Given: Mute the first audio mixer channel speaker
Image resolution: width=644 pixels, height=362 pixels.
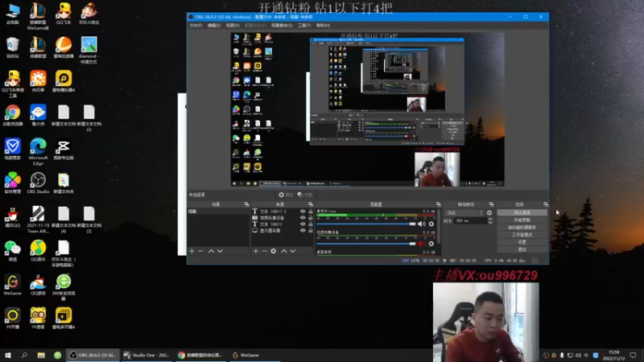Looking at the screenshot, I should point(422,224).
